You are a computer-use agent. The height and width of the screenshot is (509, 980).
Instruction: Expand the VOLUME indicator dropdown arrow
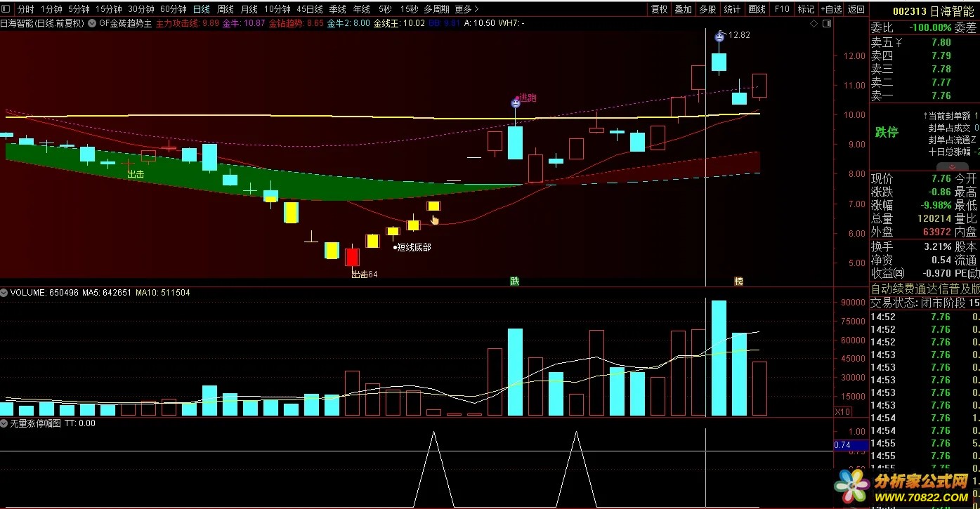tap(4, 292)
